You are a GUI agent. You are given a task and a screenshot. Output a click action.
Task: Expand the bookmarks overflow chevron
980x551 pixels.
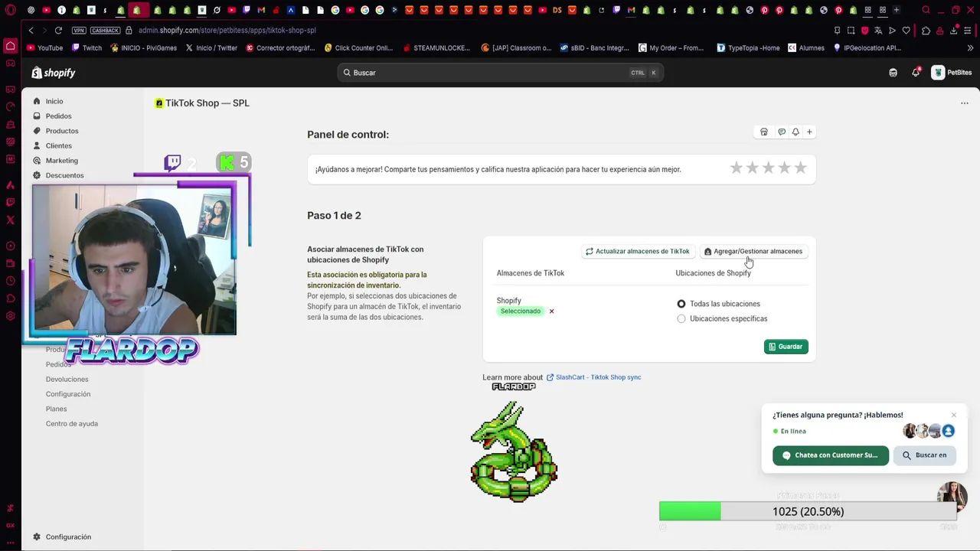click(x=970, y=47)
